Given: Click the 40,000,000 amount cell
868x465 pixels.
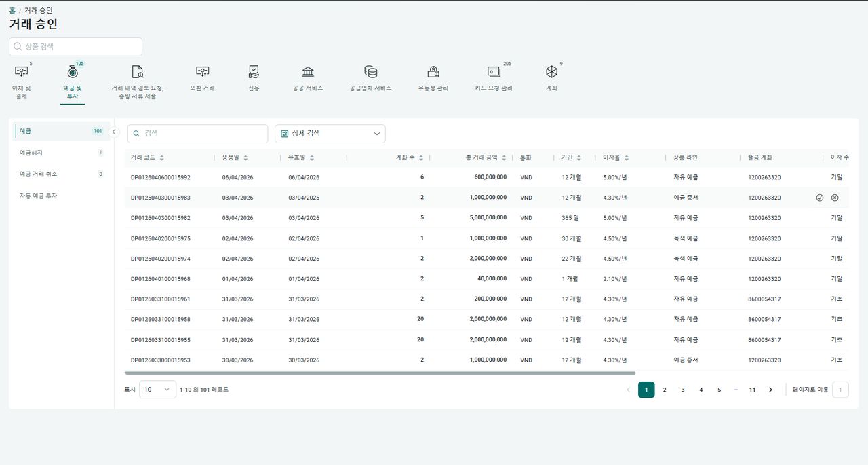Looking at the screenshot, I should pyautogui.click(x=492, y=279).
